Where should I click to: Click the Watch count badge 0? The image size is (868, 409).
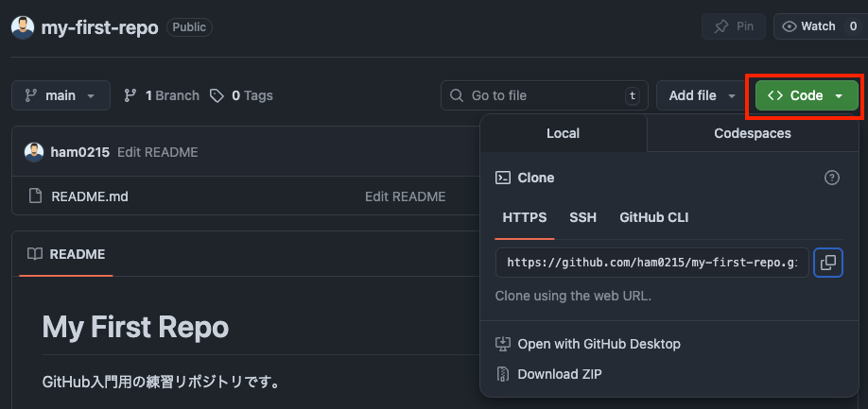[x=853, y=26]
